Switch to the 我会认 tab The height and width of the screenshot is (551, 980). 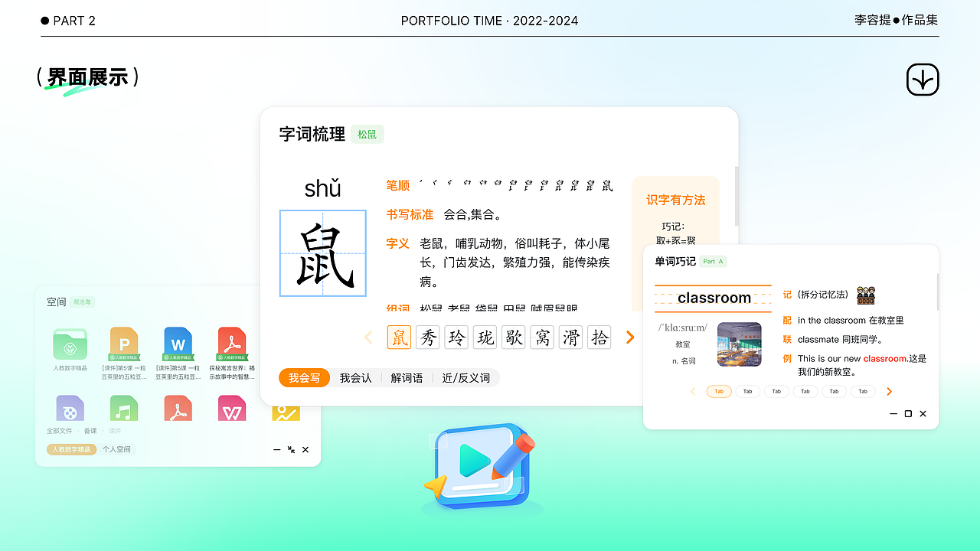coord(354,377)
